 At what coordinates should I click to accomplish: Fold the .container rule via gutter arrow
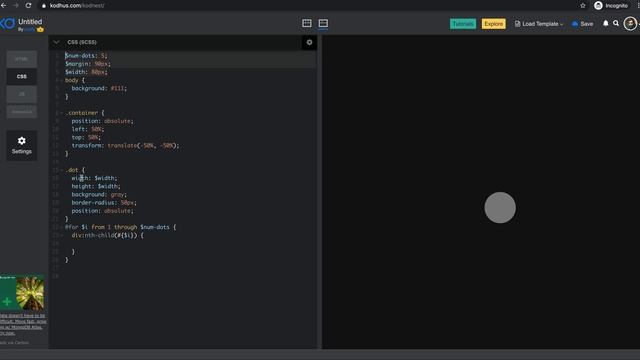point(61,113)
